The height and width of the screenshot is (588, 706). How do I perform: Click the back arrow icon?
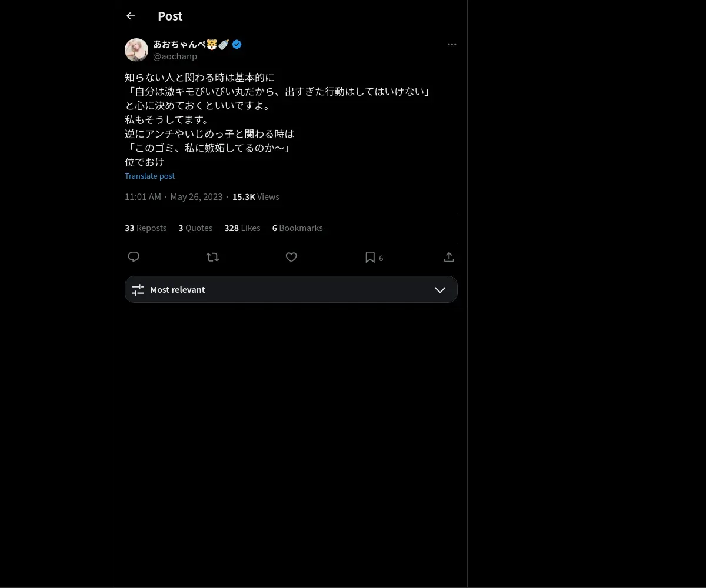(x=131, y=16)
